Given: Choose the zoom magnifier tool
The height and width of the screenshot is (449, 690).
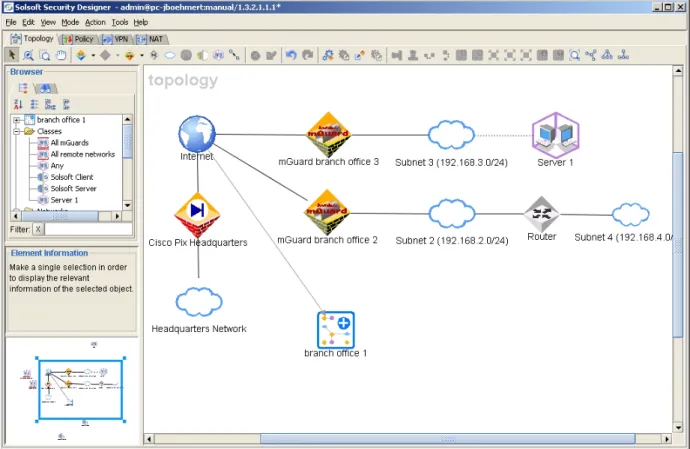Looking at the screenshot, I should click(28, 55).
